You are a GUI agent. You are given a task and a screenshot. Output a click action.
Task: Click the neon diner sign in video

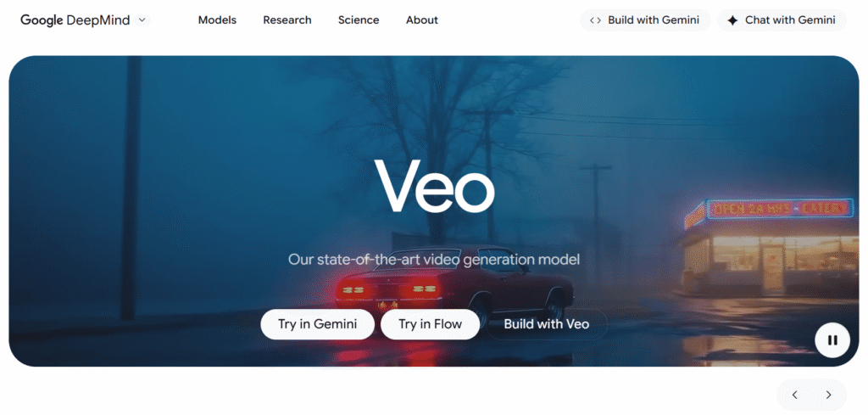click(x=770, y=210)
